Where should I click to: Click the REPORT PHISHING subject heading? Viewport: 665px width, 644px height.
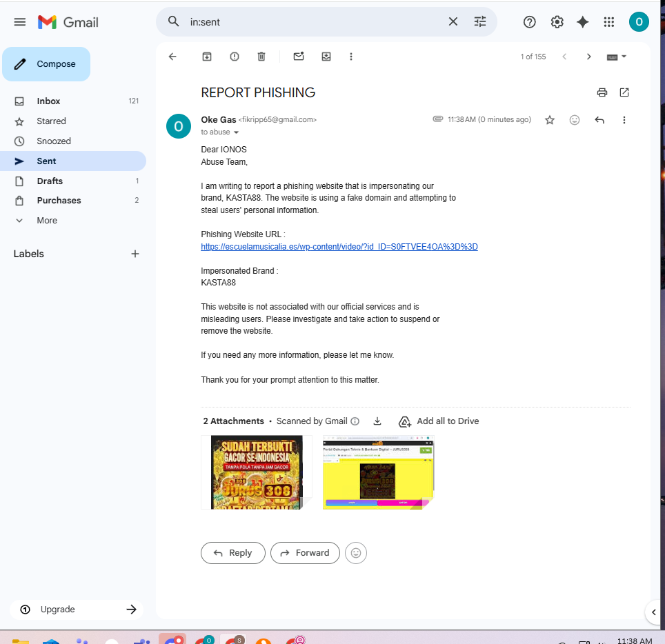point(258,92)
